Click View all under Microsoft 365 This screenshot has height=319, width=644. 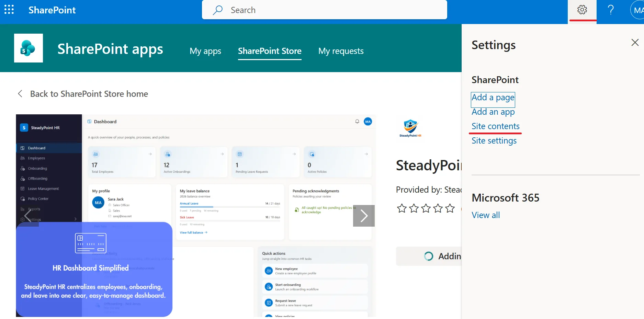tap(486, 215)
